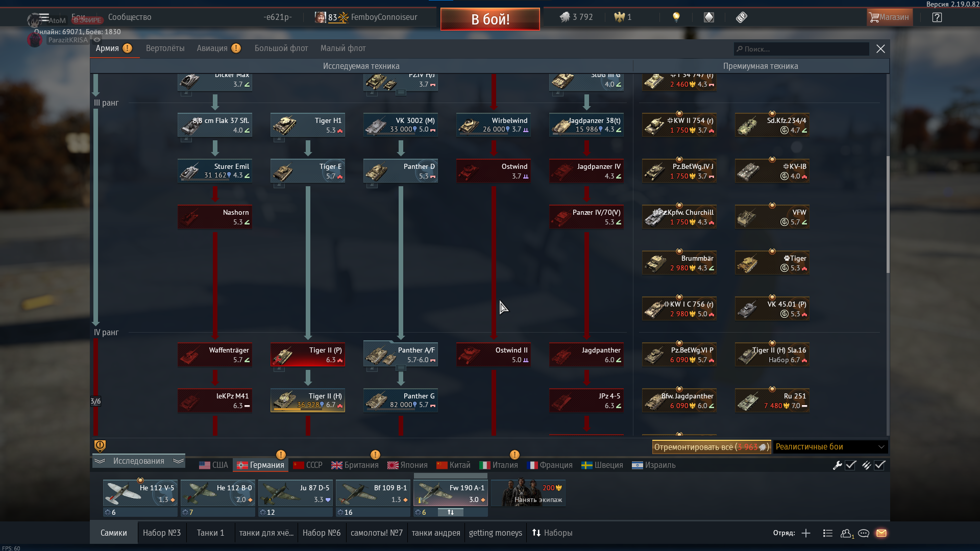This screenshot has height=551, width=980.
Task: Open the Магазин shopping cart
Action: coord(890,17)
